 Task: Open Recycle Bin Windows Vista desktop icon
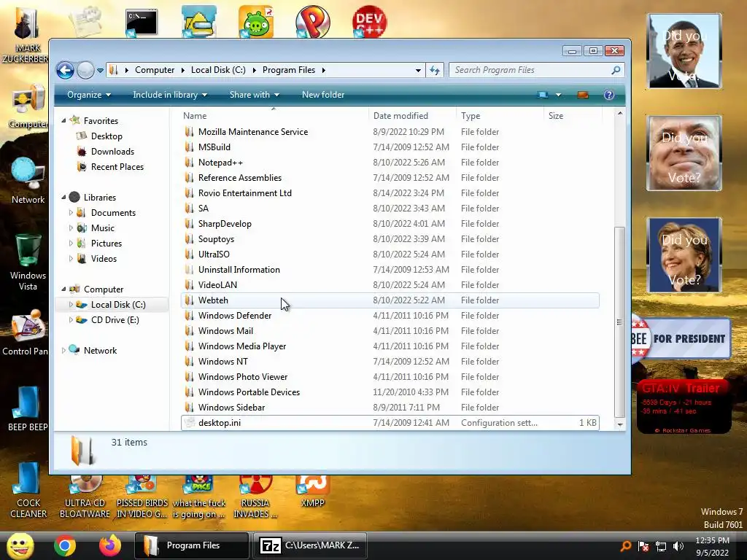coord(28,262)
